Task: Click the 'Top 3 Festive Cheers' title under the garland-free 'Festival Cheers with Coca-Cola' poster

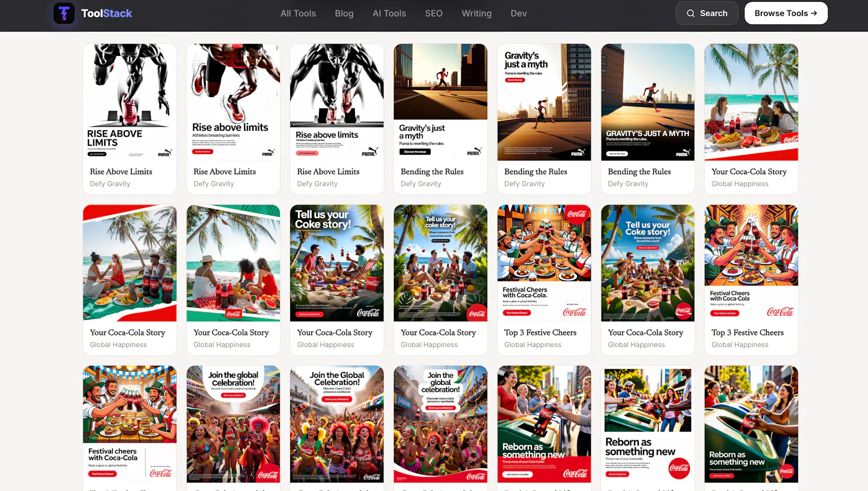Action: pos(748,333)
